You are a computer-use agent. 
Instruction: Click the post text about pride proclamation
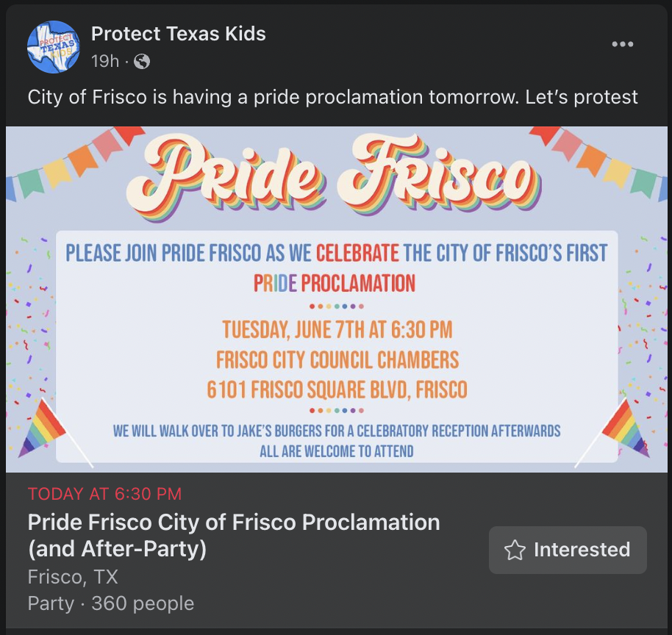point(332,97)
